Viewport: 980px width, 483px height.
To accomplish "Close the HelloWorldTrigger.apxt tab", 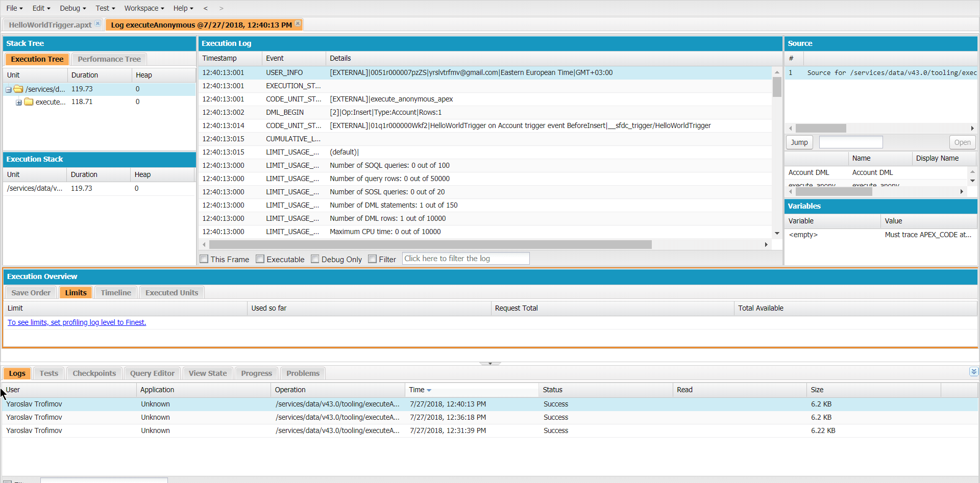I will click(97, 23).
